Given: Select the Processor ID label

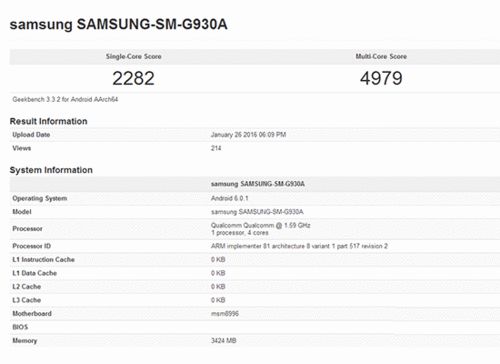Looking at the screenshot, I should (32, 246).
